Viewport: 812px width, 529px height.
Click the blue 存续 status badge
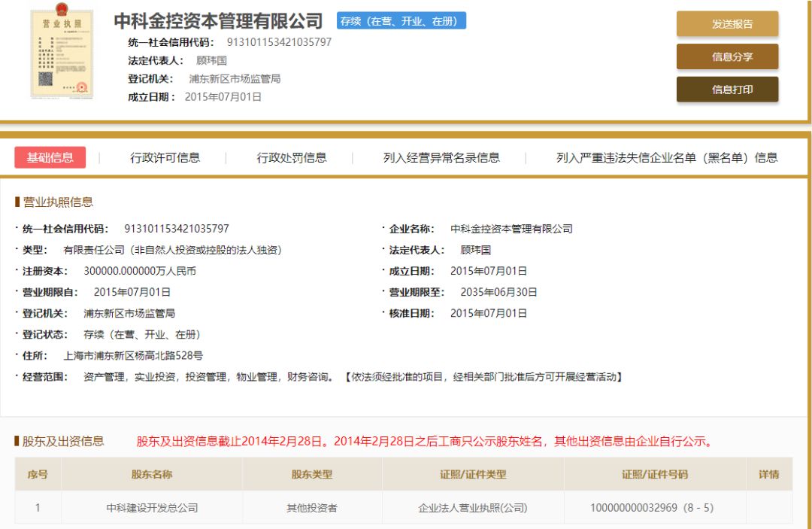click(401, 21)
